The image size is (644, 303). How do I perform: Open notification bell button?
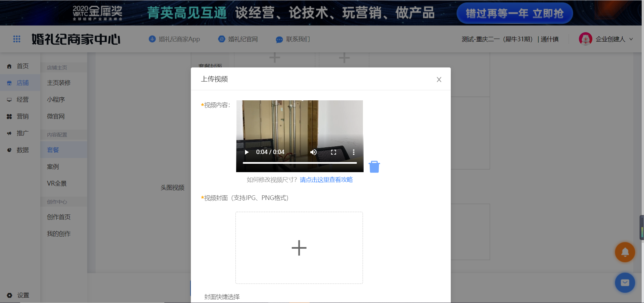(625, 252)
